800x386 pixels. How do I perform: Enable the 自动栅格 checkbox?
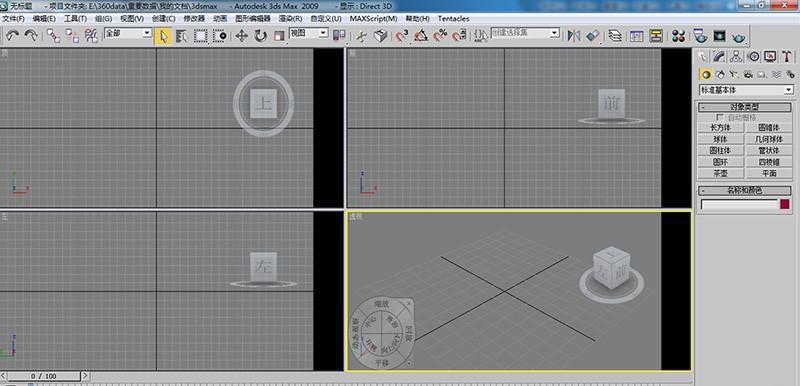click(720, 117)
